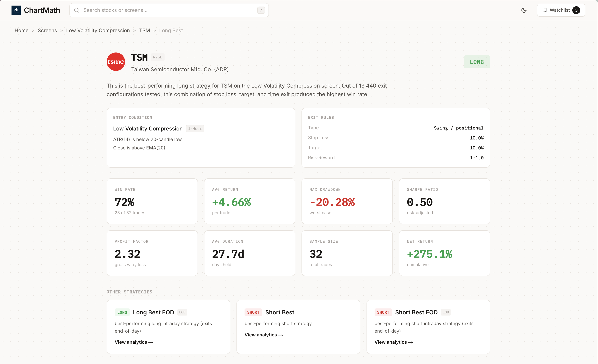Viewport: 598px width, 364px height.
Task: View analytics for Long Best EOD
Action: pos(134,342)
